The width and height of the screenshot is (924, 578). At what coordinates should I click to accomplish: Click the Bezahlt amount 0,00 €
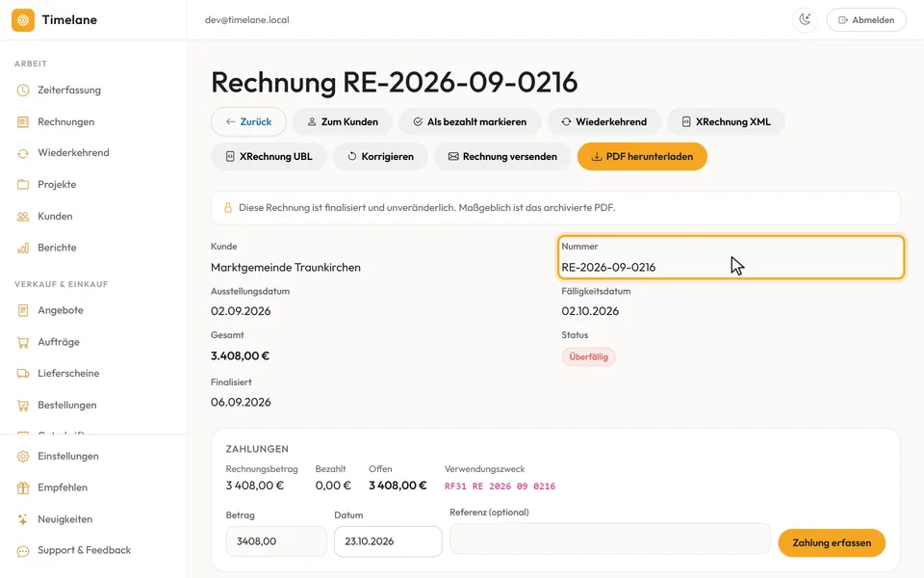[333, 486]
